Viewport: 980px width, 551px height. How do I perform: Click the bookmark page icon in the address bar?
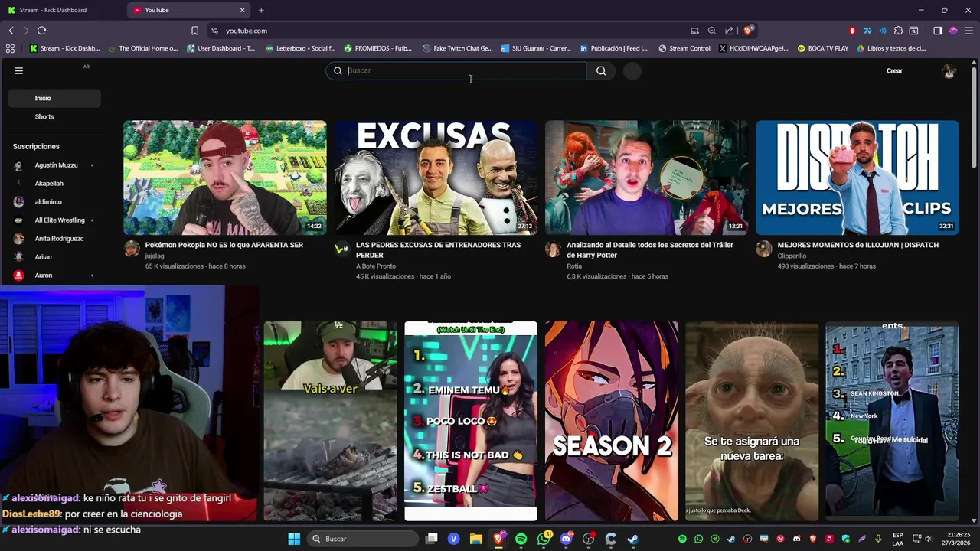coord(194,31)
